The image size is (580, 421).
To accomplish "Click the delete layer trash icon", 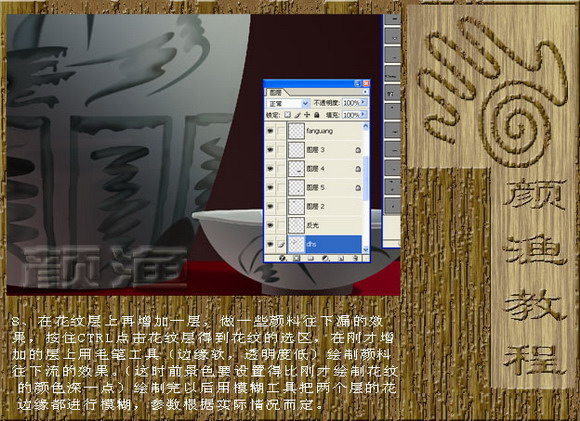I will click(355, 258).
